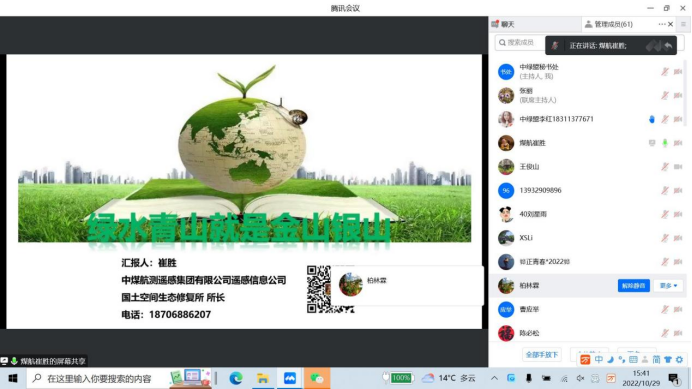Click microphone icon of 正青春*2022
The image size is (692, 389).
665,262
